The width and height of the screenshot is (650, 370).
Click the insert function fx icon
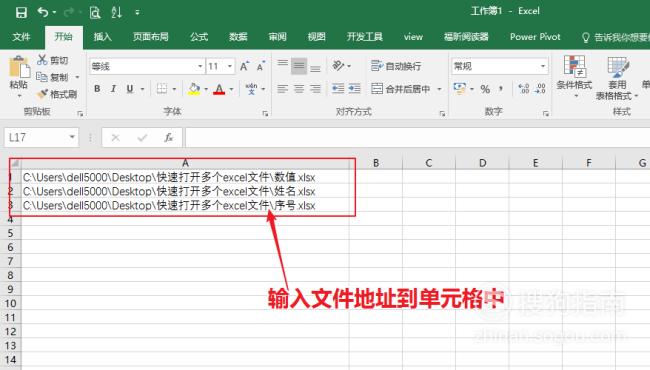168,138
